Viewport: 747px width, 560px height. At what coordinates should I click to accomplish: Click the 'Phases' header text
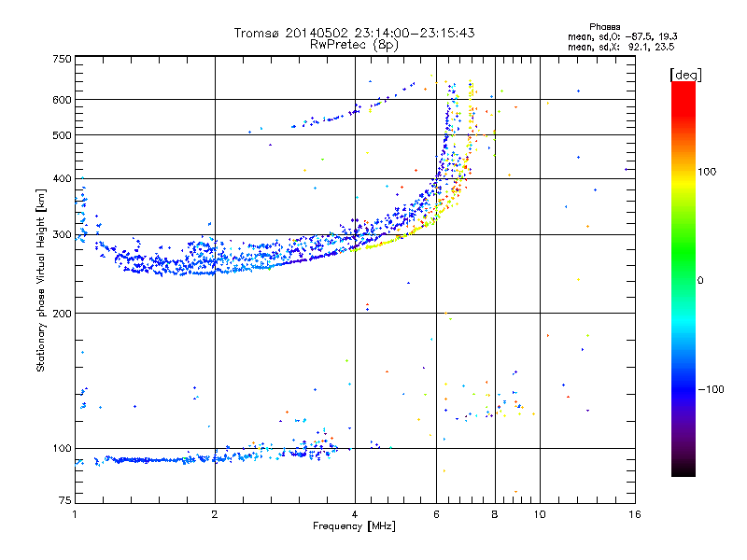pyautogui.click(x=604, y=27)
